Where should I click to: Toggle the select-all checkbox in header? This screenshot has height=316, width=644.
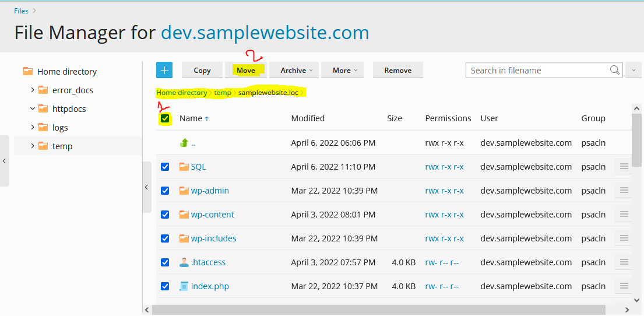tap(165, 119)
